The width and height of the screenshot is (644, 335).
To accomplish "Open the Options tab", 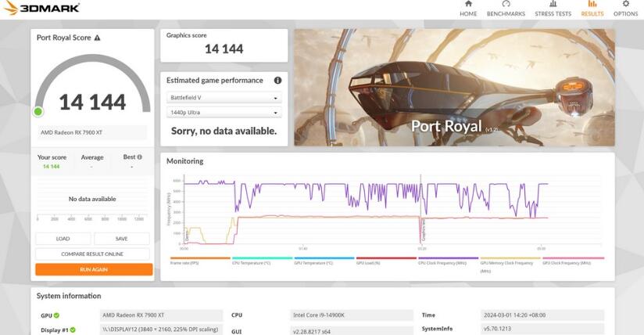I will 625,9.
